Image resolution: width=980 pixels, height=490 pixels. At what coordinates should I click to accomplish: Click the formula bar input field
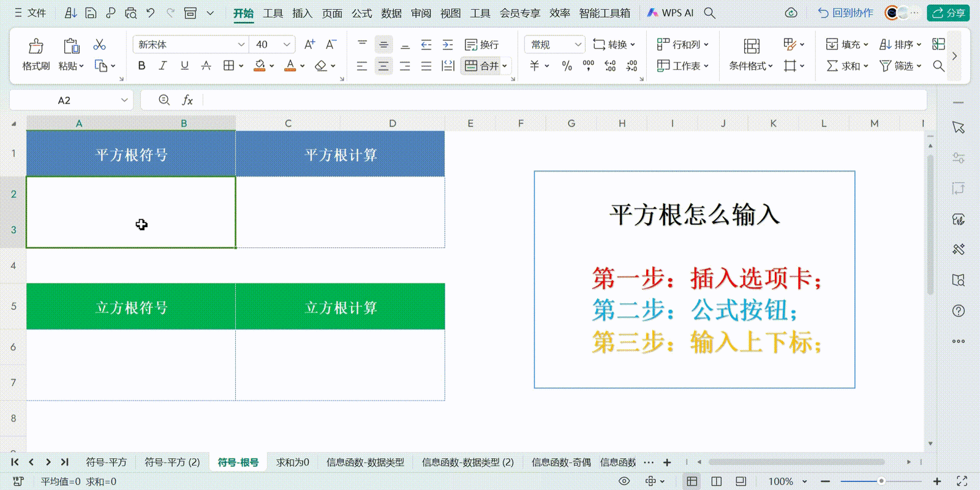pyautogui.click(x=563, y=100)
